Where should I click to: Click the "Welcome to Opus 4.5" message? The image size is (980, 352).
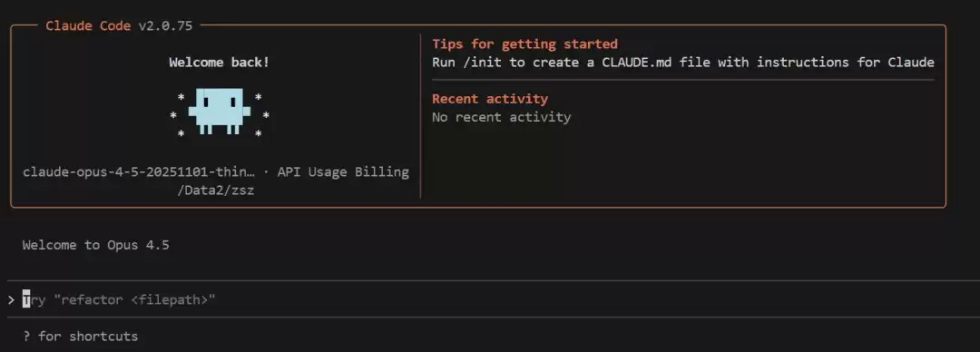click(95, 245)
